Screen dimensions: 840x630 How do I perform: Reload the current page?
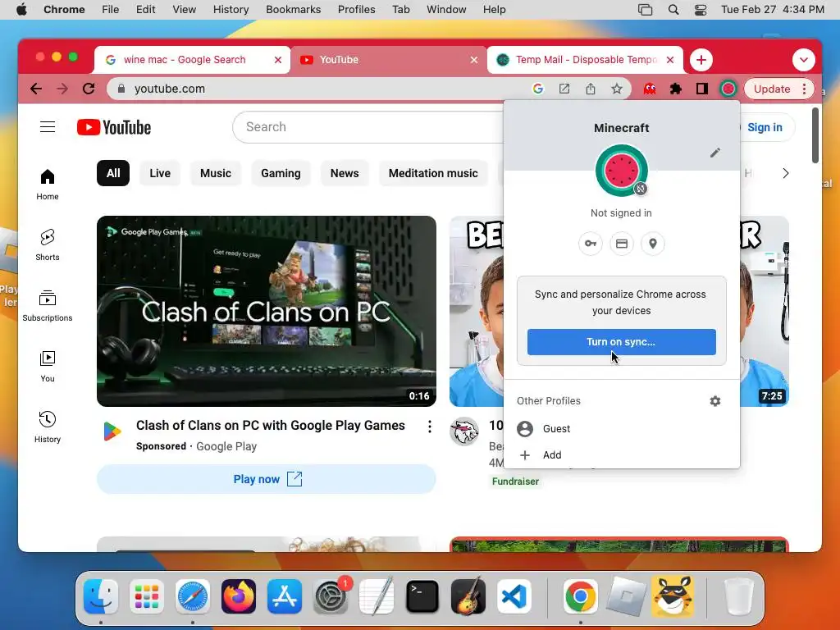(89, 89)
